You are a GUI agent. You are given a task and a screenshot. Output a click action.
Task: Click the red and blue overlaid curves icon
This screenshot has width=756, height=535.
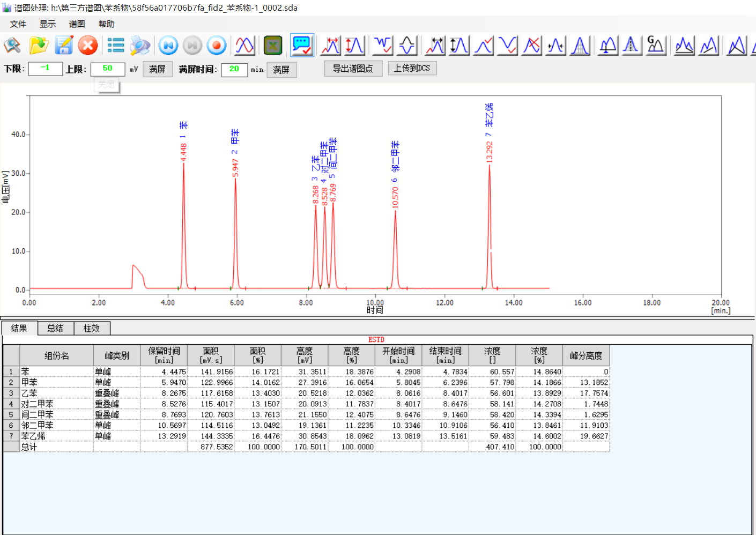pyautogui.click(x=244, y=46)
